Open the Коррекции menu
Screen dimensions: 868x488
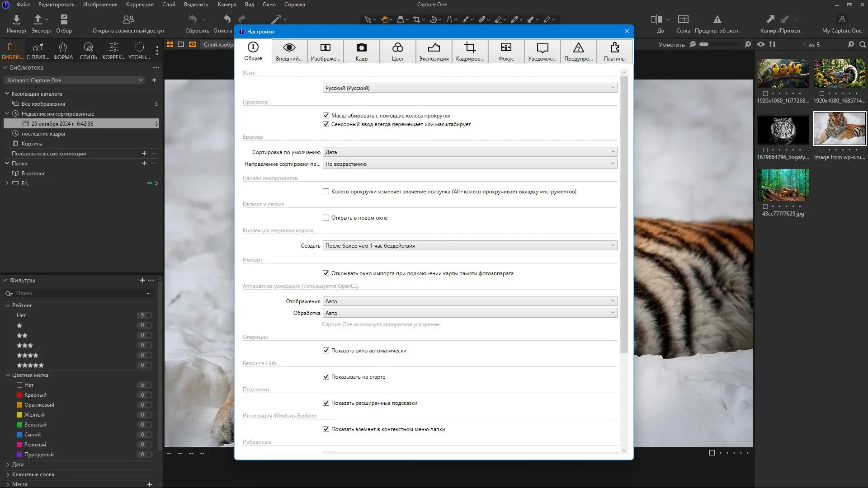pyautogui.click(x=140, y=5)
